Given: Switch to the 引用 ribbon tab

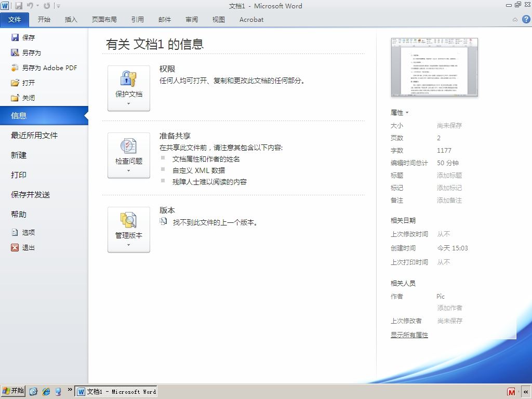Looking at the screenshot, I should pyautogui.click(x=137, y=20).
